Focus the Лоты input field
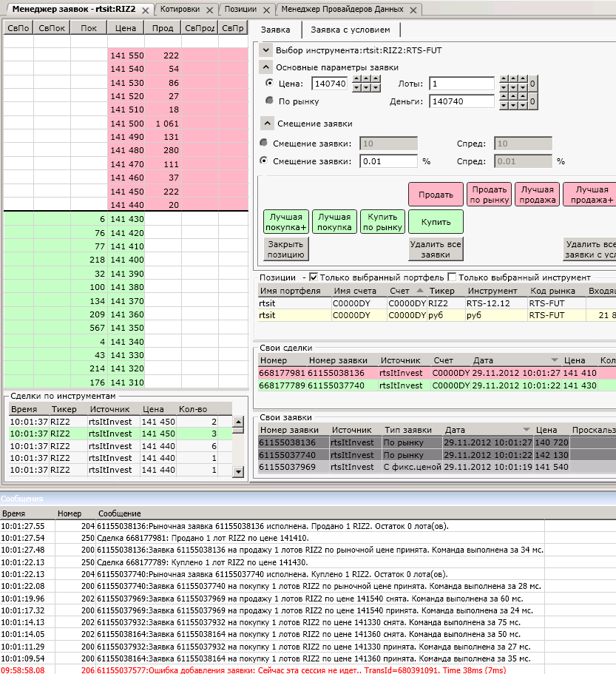Screen dimensions: 616x674 tap(461, 84)
